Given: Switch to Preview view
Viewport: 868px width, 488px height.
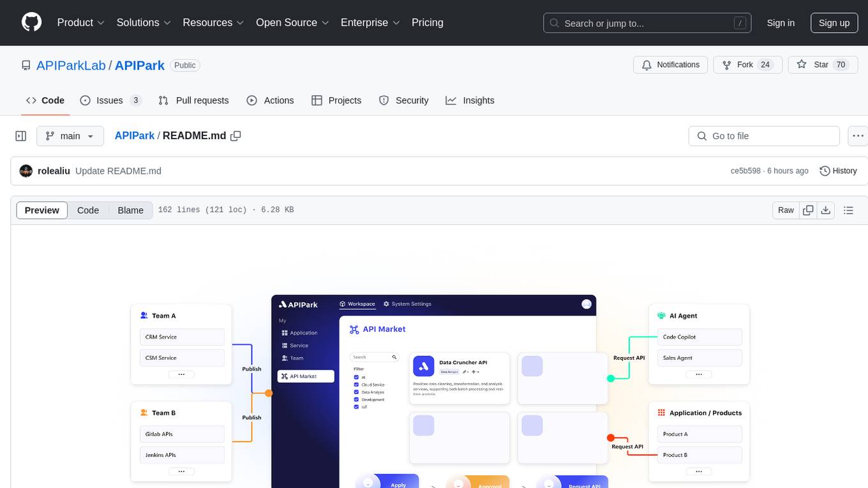Looking at the screenshot, I should 42,210.
